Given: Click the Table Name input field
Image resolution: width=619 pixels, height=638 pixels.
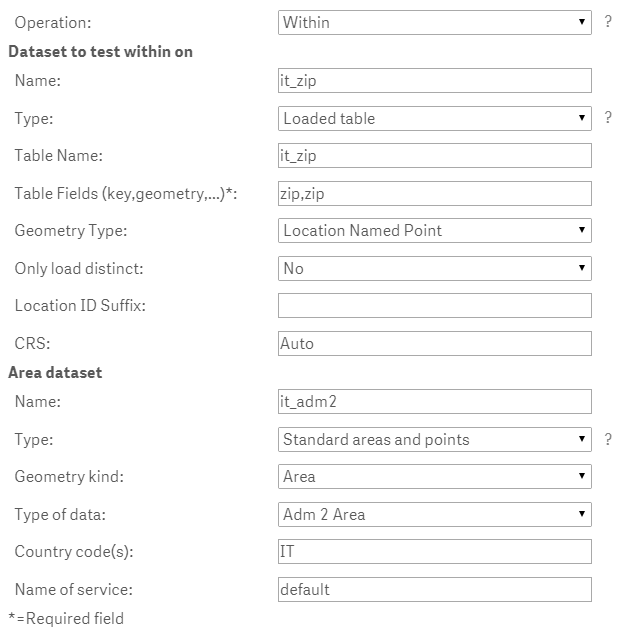Looking at the screenshot, I should tap(434, 156).
